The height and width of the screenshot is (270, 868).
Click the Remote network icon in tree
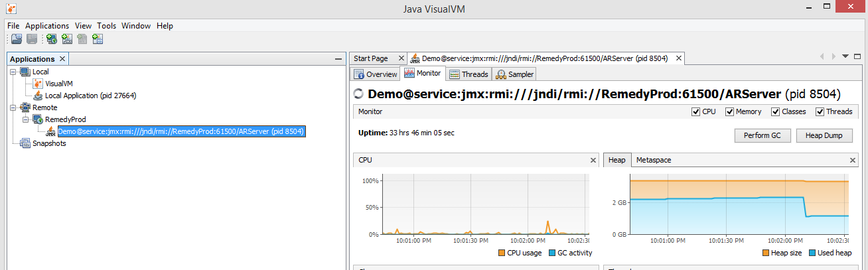click(x=25, y=107)
